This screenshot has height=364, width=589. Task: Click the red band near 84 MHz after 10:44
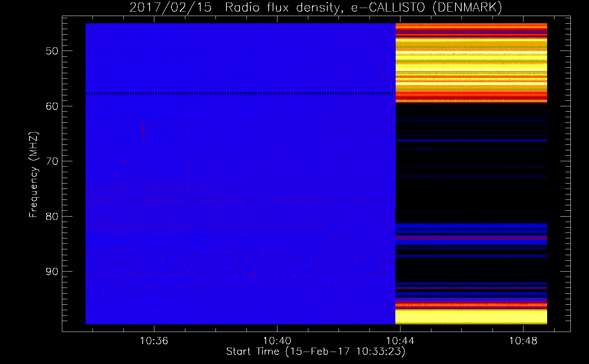click(x=471, y=238)
